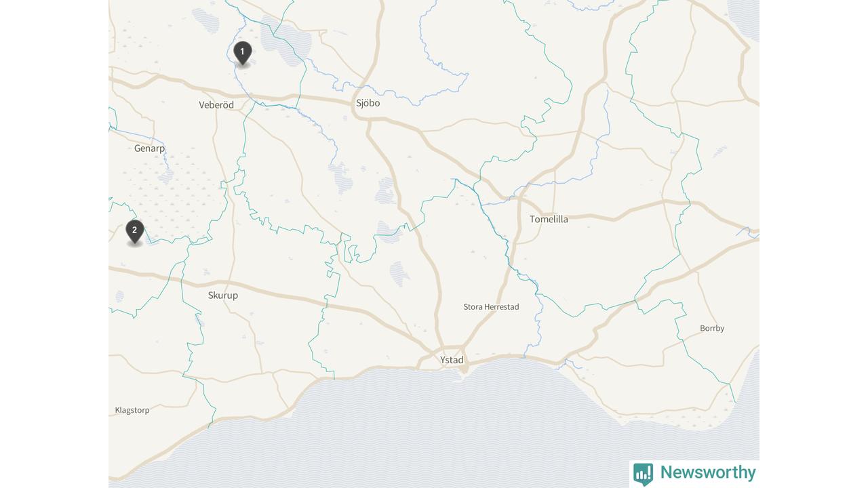Select the Veberöd town label

coord(216,105)
